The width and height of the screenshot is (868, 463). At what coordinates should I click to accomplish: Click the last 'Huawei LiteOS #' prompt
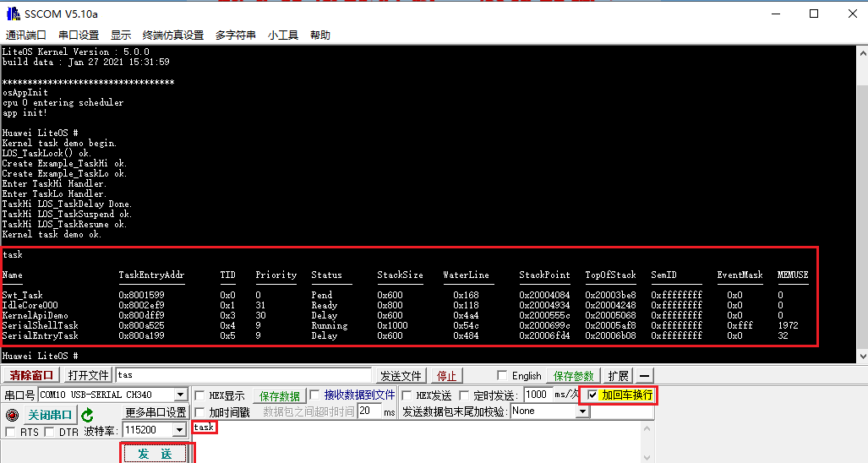pyautogui.click(x=40, y=356)
